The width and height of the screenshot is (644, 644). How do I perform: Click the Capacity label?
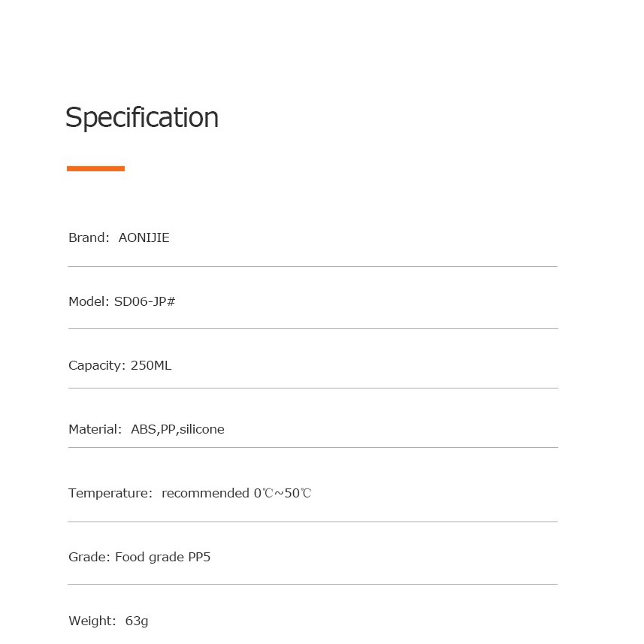pos(97,365)
